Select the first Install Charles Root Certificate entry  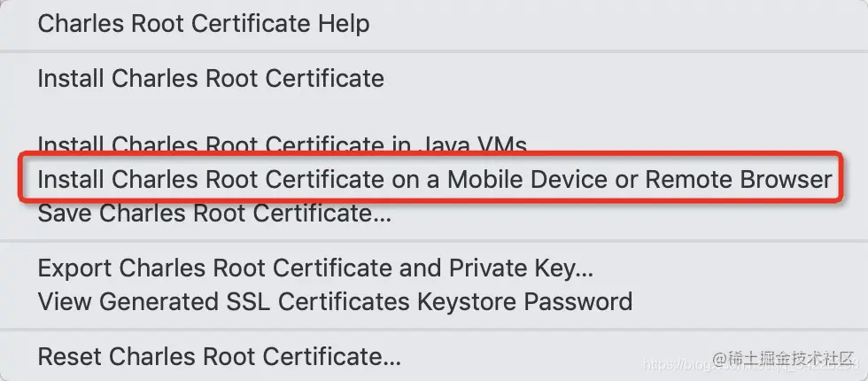click(x=211, y=78)
